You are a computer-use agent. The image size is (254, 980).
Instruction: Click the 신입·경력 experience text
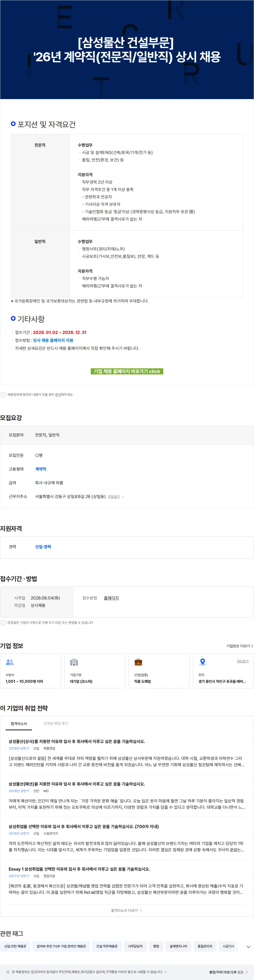(43, 547)
